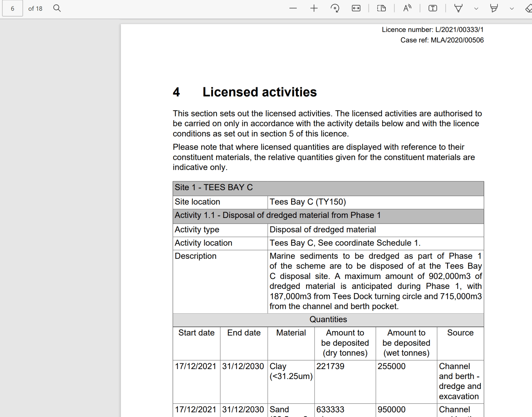Expand the Highlight options dropdown
Image resolution: width=532 pixels, height=417 pixels.
pyautogui.click(x=512, y=9)
